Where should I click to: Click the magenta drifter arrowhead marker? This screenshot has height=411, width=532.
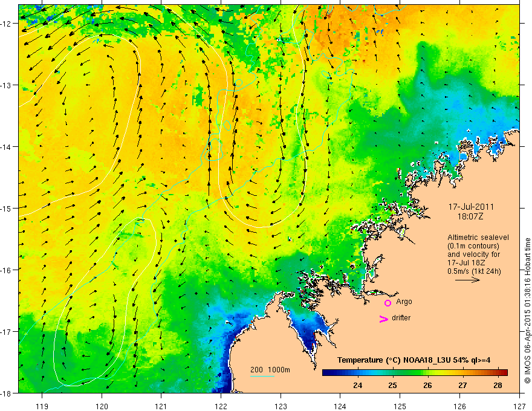click(x=384, y=319)
